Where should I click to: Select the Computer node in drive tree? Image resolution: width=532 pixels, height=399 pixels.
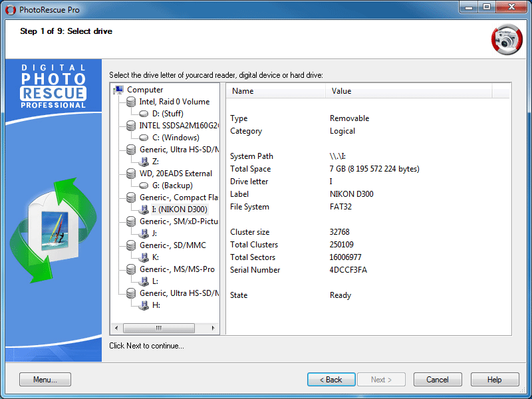[145, 90]
